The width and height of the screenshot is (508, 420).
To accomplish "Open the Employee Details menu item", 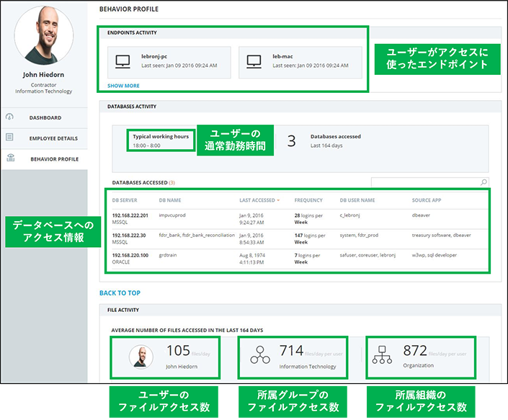I will (x=53, y=138).
